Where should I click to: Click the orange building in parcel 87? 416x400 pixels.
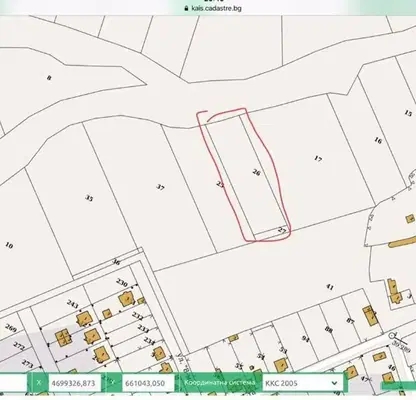click(x=371, y=316)
